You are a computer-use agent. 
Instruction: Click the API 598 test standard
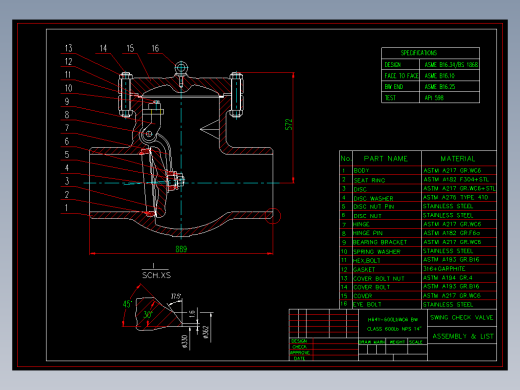434,98
